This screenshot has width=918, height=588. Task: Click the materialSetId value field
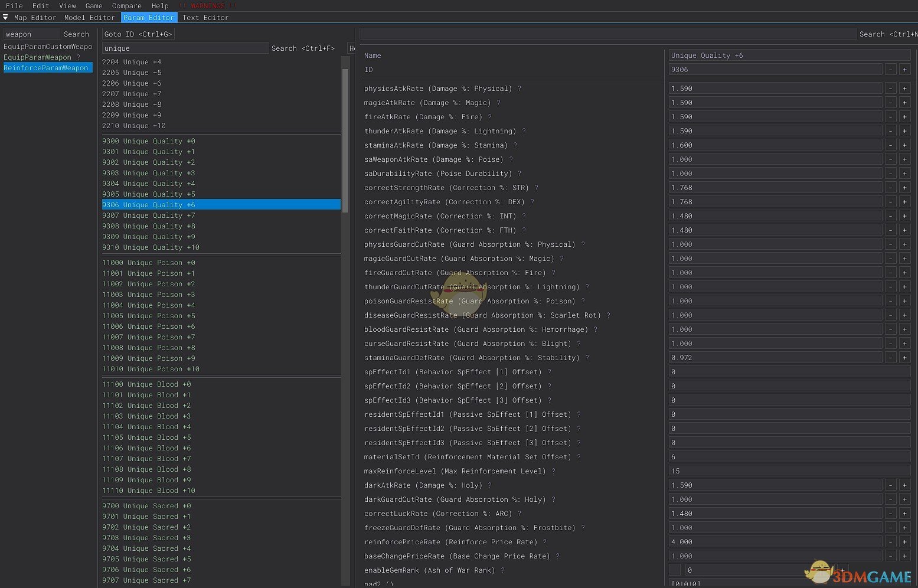[x=789, y=457]
